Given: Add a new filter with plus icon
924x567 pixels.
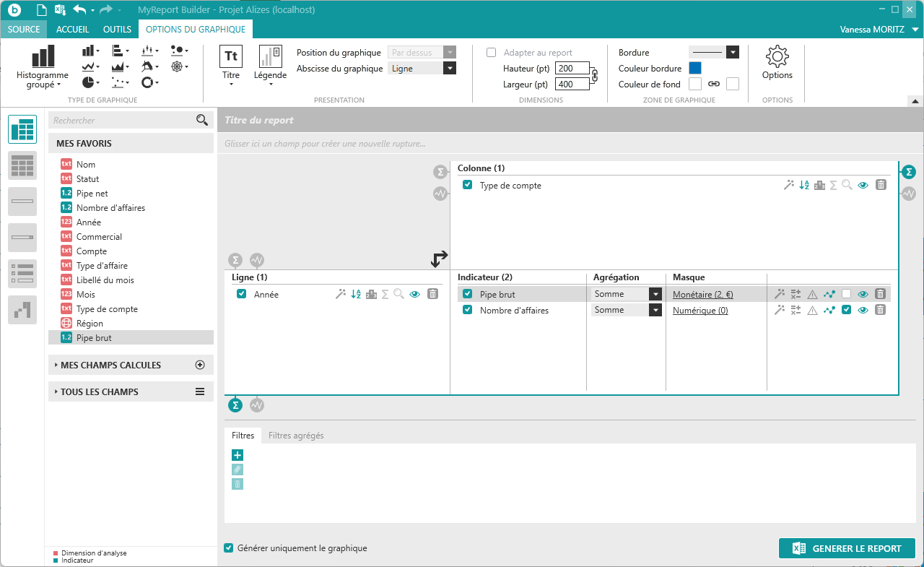Looking at the screenshot, I should (237, 455).
